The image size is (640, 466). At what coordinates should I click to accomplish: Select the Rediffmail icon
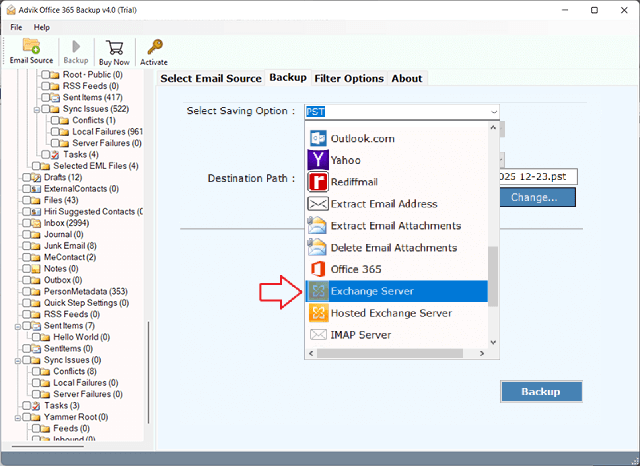click(x=318, y=182)
